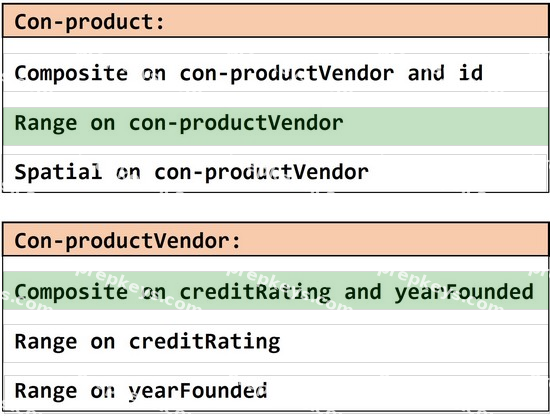This screenshot has width=550, height=418.
Task: Click the green highlighted row under Con-productVendor
Action: coord(275,291)
